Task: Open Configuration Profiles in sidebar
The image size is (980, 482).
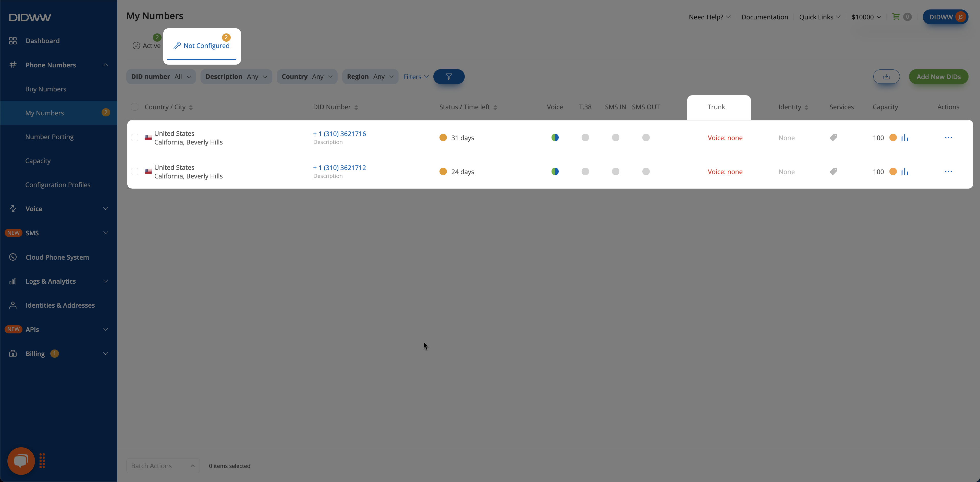Action: [x=58, y=185]
